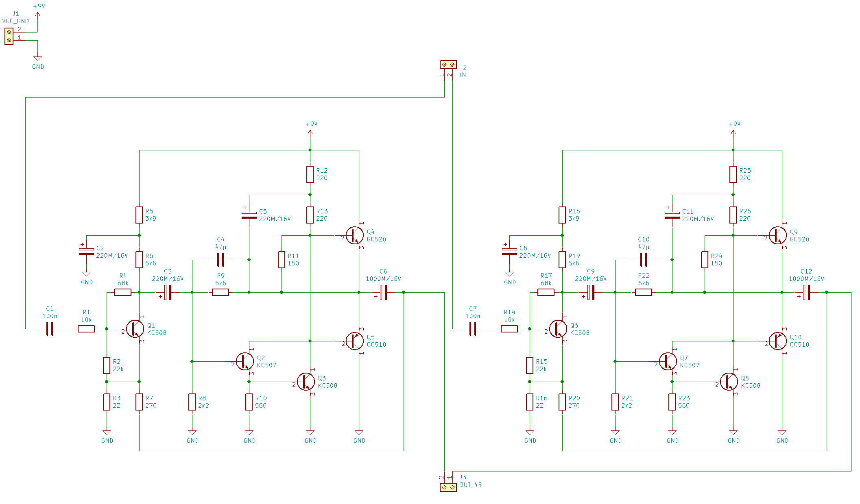Select resistor R8 2k2 symbol
Screen dimensions: 860x504
(x=192, y=402)
